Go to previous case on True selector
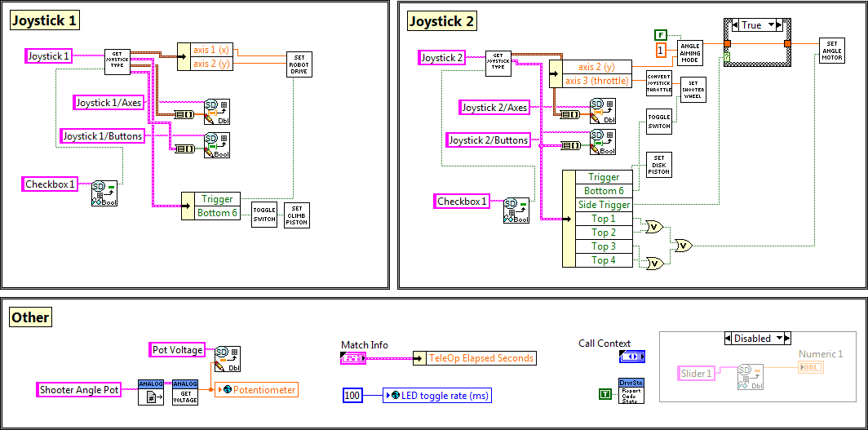 tap(733, 25)
